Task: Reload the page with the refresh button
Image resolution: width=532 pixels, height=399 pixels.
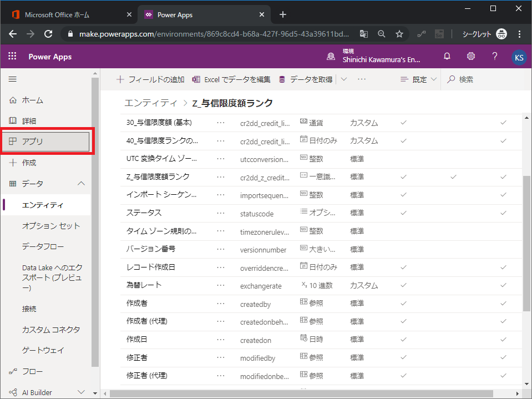Action: click(48, 34)
